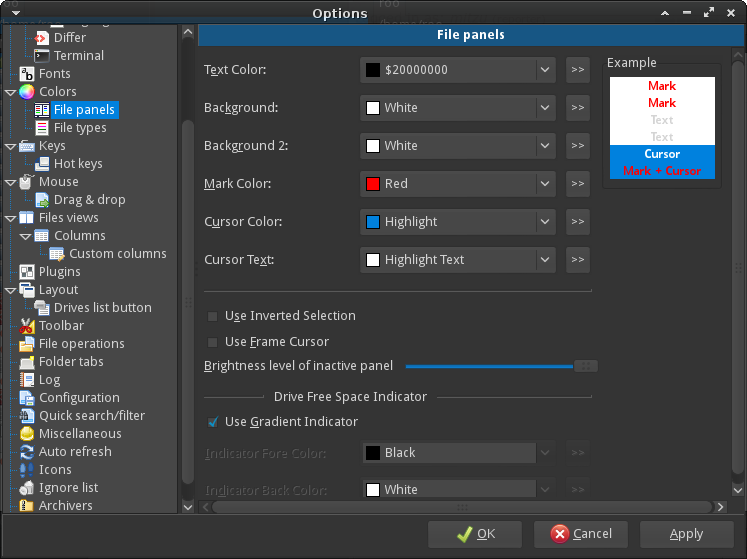Click the Brightness level of inactive panel slider
This screenshot has height=559, width=747.
click(x=501, y=366)
